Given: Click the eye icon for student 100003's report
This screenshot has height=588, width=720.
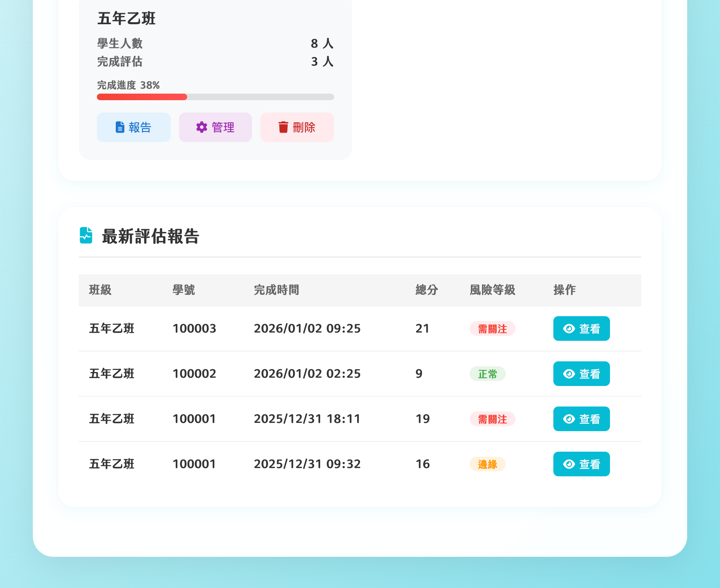Looking at the screenshot, I should point(569,328).
